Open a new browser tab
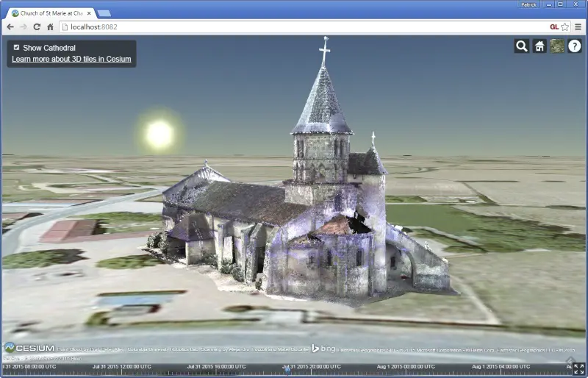This screenshot has height=378, width=588. pyautogui.click(x=104, y=13)
